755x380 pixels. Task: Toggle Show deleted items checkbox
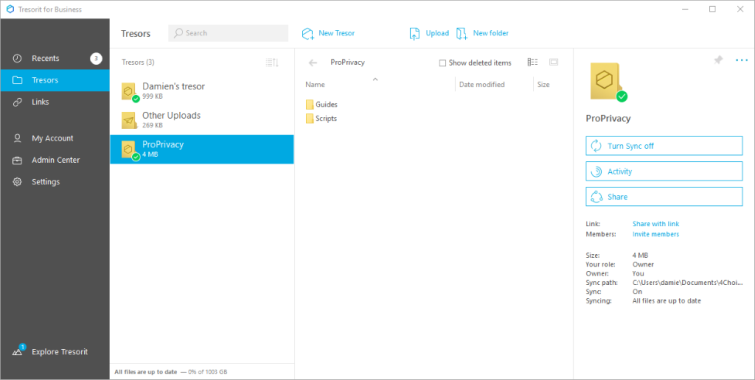point(442,63)
